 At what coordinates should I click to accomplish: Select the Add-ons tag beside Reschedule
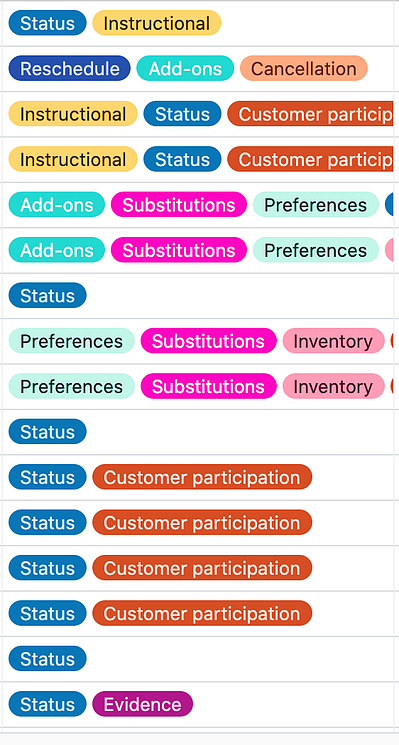click(185, 68)
